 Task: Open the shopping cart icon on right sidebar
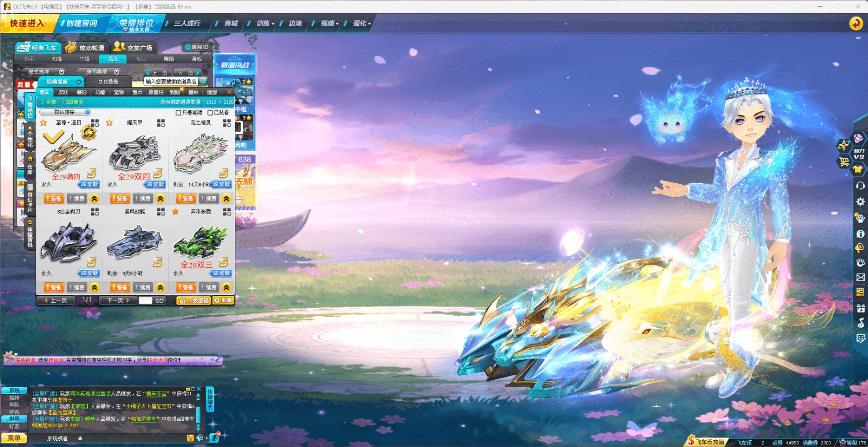843,161
